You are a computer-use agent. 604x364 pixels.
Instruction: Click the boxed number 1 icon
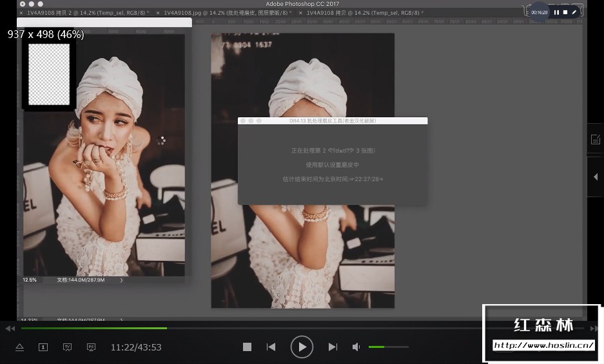click(43, 347)
